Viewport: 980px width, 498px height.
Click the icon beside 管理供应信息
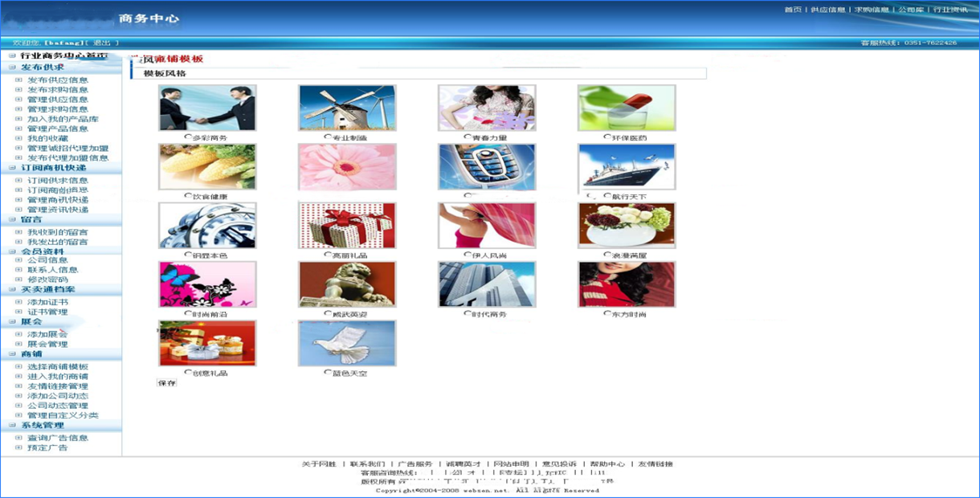[x=19, y=99]
